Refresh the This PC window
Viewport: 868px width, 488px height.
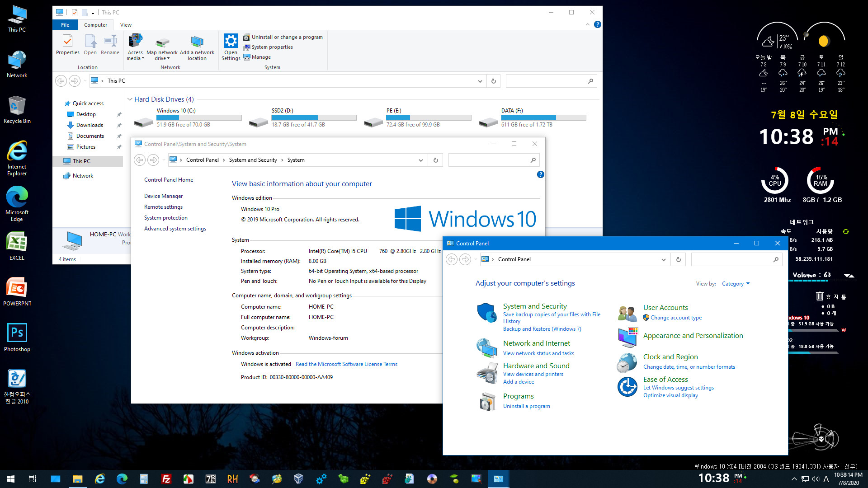[494, 81]
